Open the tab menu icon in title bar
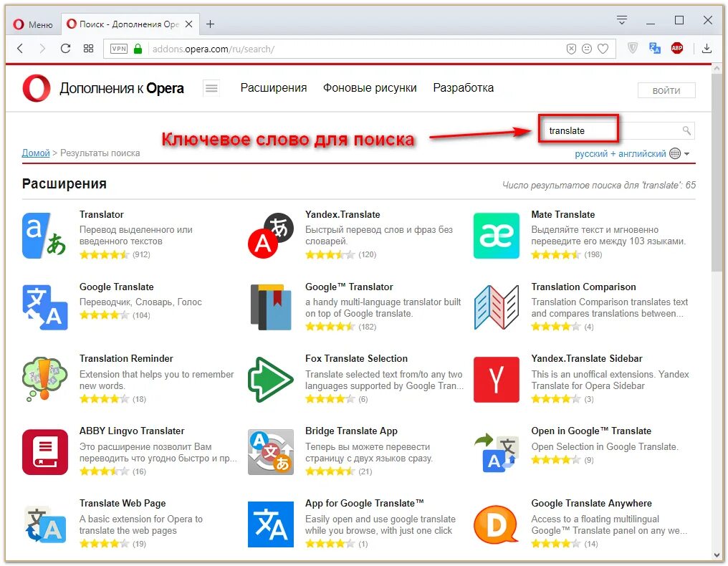 coord(622,20)
